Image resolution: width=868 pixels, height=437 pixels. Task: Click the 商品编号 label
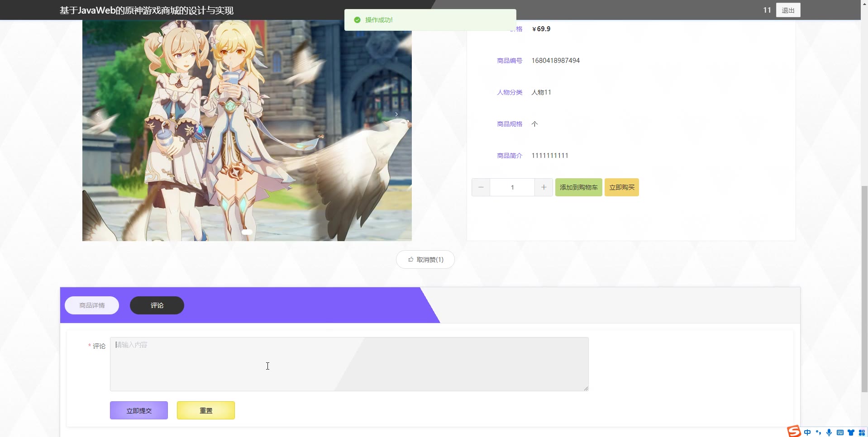pyautogui.click(x=510, y=61)
